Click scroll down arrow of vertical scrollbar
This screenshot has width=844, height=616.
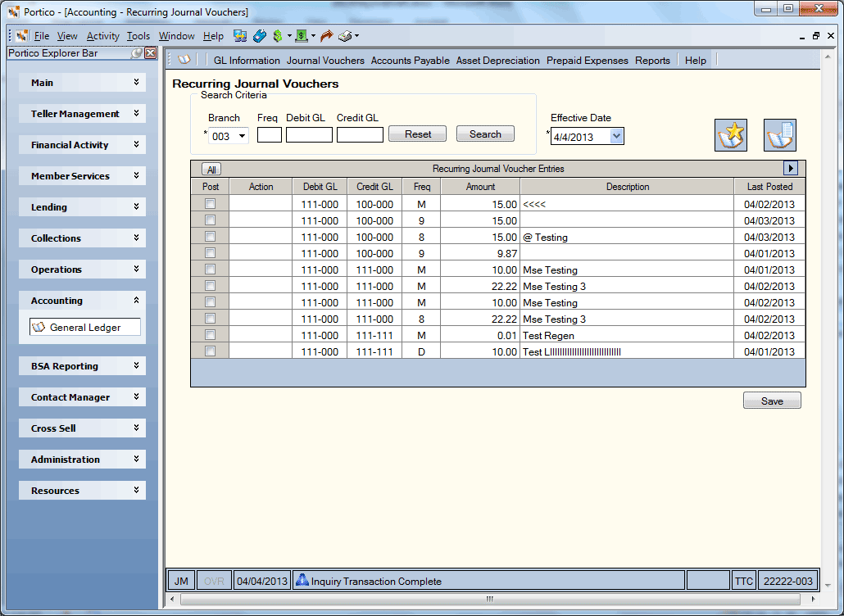pos(828,586)
